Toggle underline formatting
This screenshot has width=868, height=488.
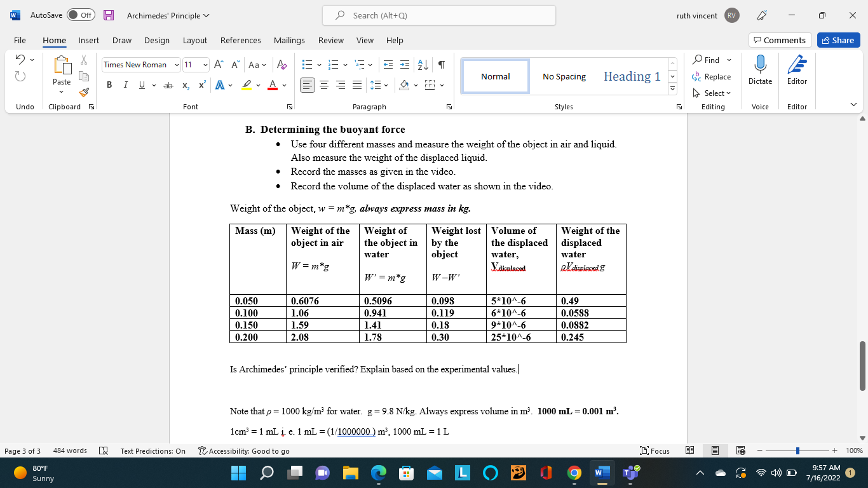coord(142,85)
